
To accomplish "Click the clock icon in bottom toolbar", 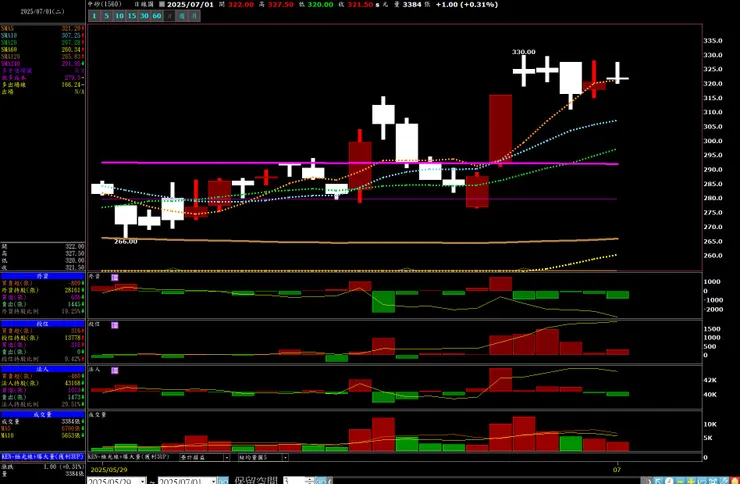I will (x=669, y=481).
